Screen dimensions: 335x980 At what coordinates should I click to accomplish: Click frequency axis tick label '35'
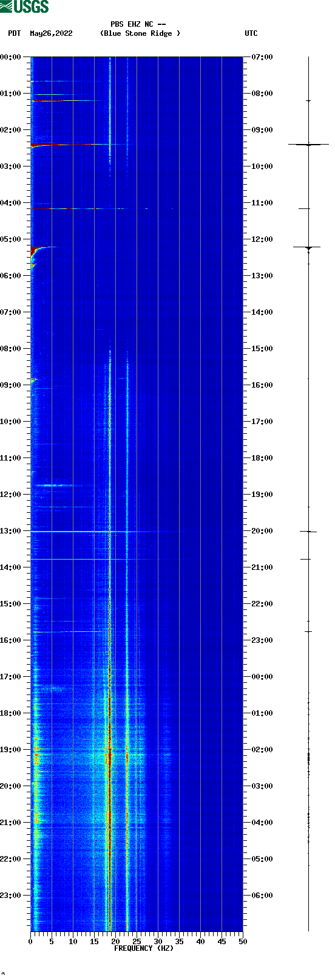click(179, 942)
